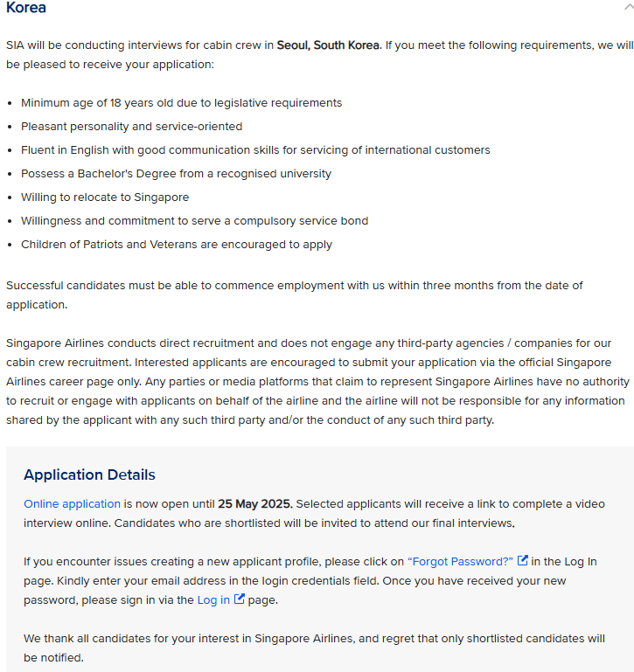Click the Patriots and Veterans bullet
The width and height of the screenshot is (634, 672).
click(176, 245)
